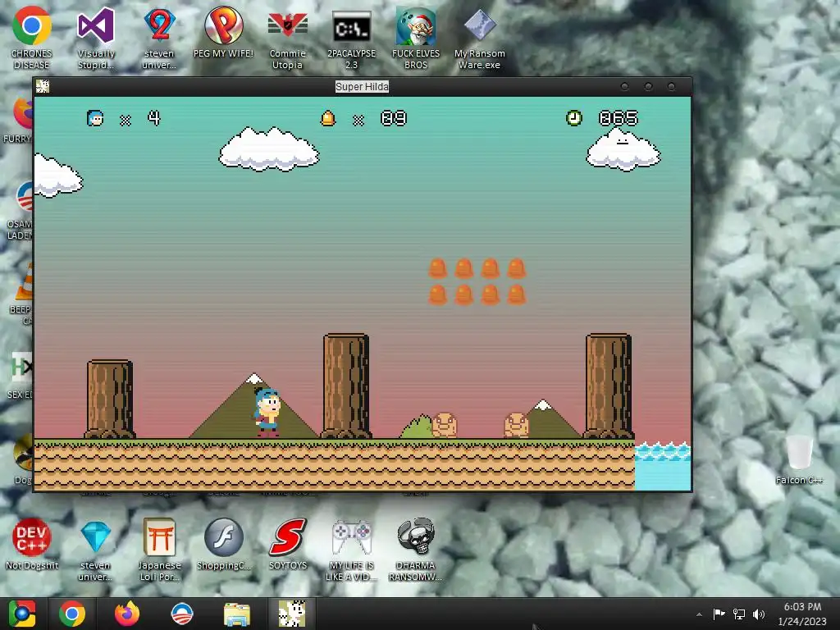
Task: Open Chrome from the taskbar
Action: 72,614
